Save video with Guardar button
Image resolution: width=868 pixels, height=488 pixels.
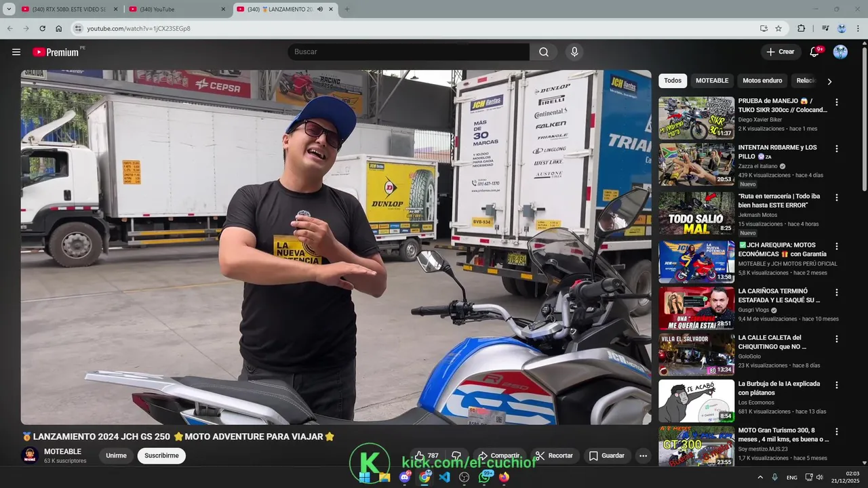pos(606,455)
